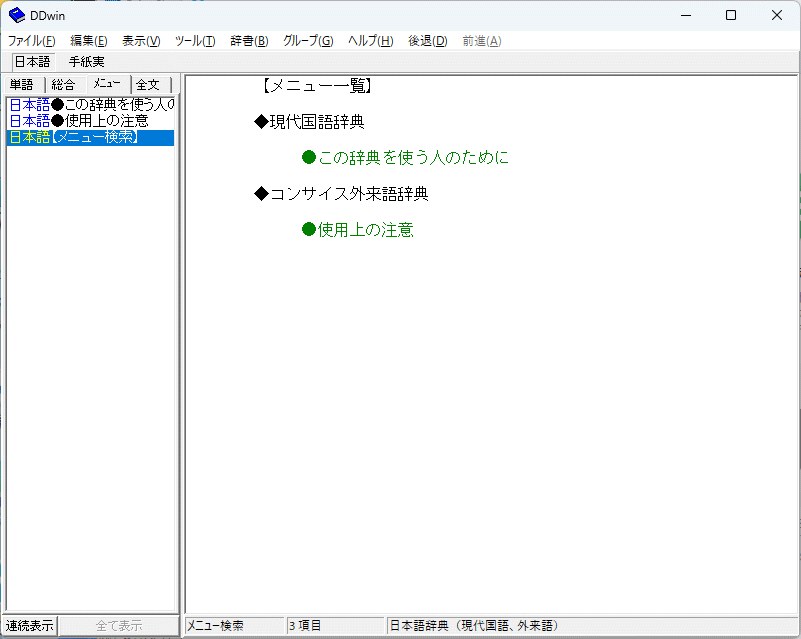Image resolution: width=801 pixels, height=639 pixels.
Task: Switch to the メニュー tab
Action: click(108, 83)
